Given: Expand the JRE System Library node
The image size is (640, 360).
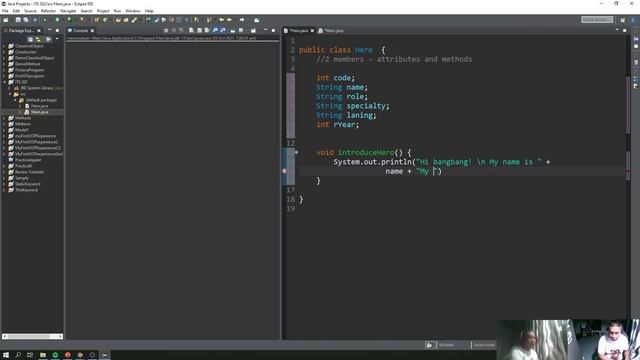Looking at the screenshot, I should point(10,88).
